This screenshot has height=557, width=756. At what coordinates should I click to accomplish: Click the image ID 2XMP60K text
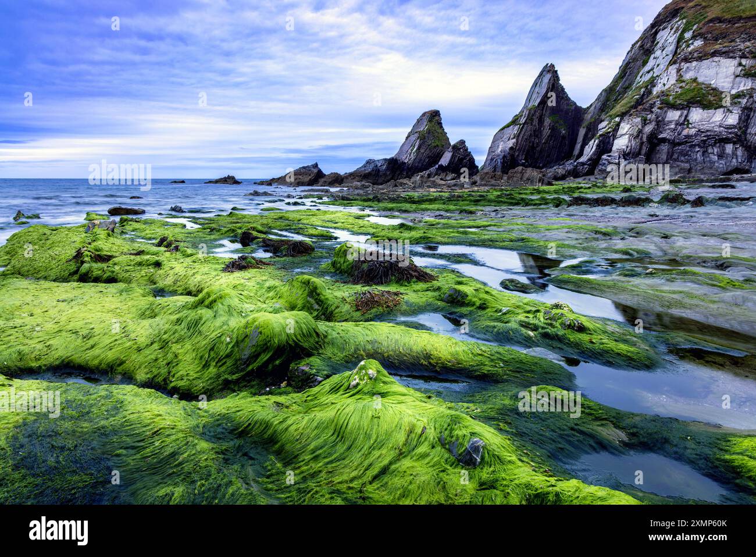click(697, 523)
